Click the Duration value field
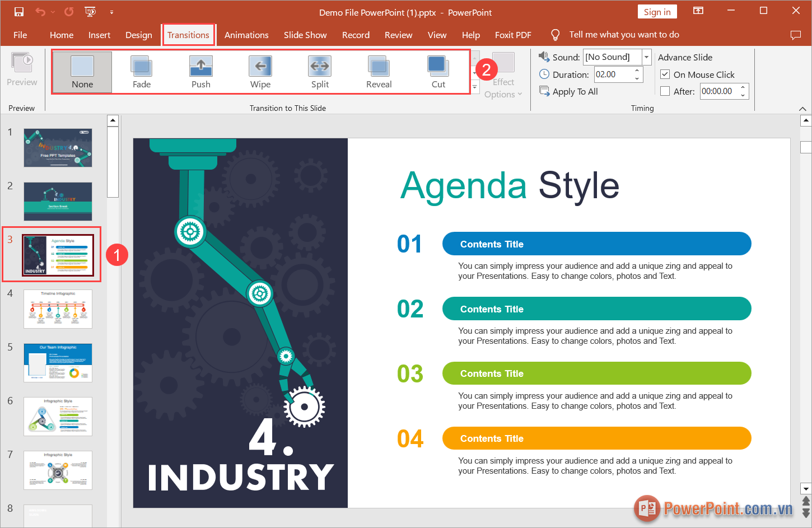 pyautogui.click(x=613, y=74)
